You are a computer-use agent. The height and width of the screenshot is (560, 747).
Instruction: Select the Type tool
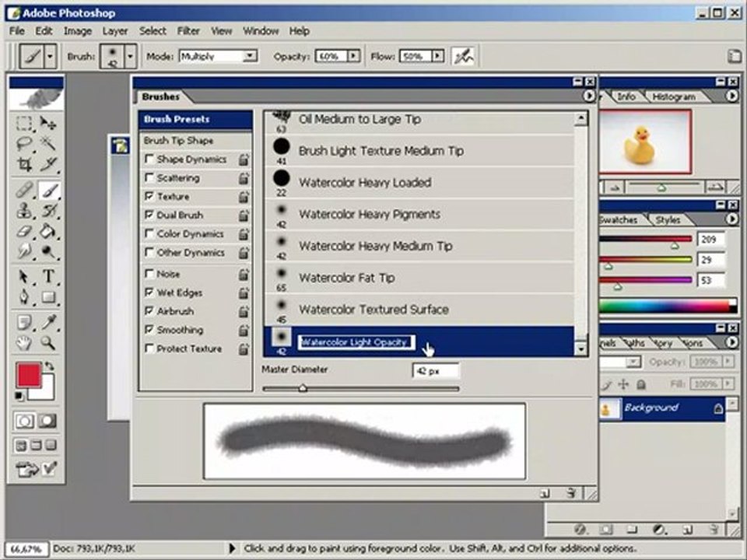(x=47, y=276)
